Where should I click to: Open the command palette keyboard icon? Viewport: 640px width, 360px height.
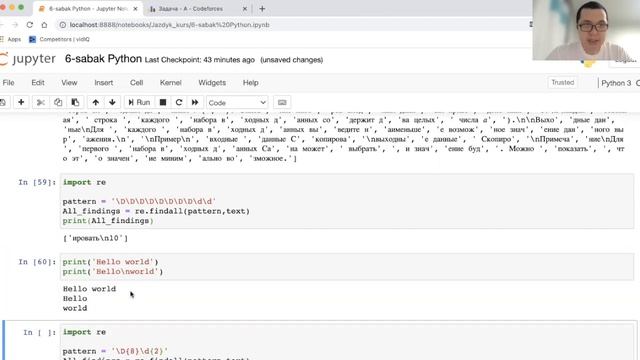(x=282, y=102)
